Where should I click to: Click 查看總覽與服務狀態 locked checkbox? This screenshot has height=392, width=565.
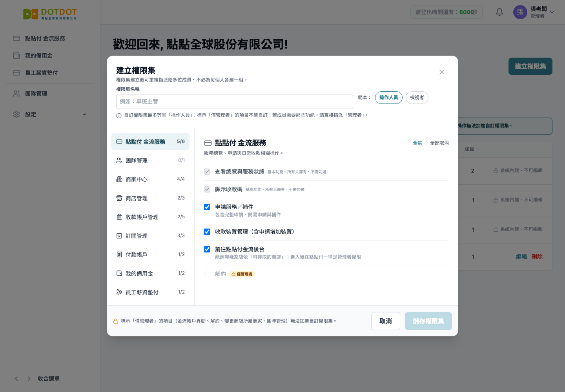(x=207, y=172)
